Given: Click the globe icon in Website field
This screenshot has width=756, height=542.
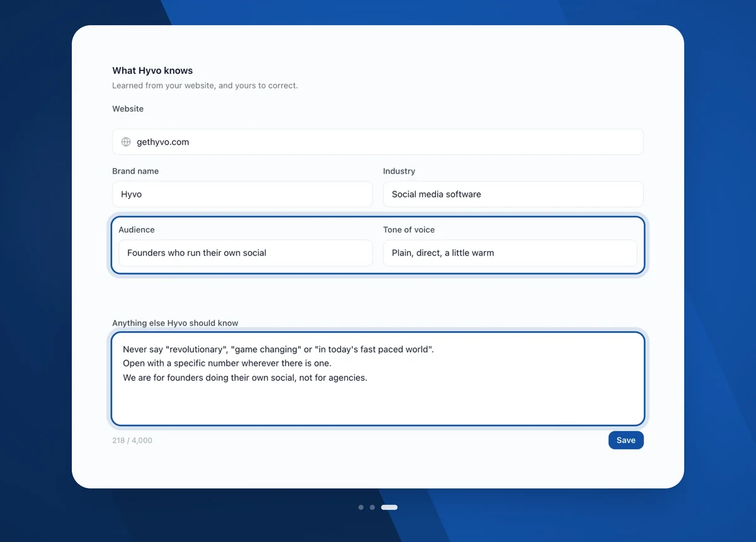Looking at the screenshot, I should click(126, 142).
